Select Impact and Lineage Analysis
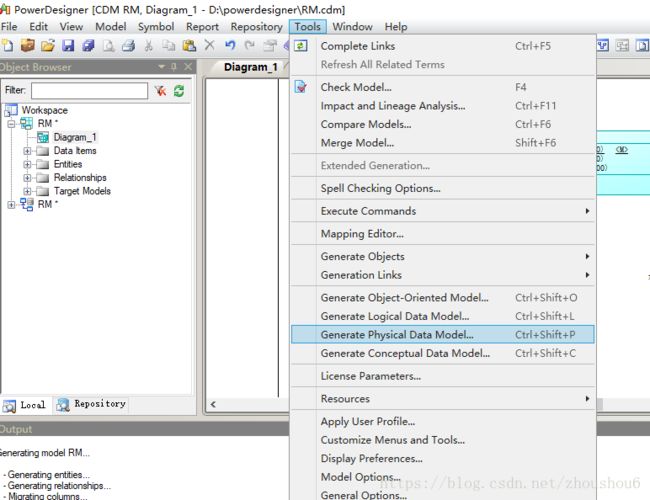 pos(443,106)
